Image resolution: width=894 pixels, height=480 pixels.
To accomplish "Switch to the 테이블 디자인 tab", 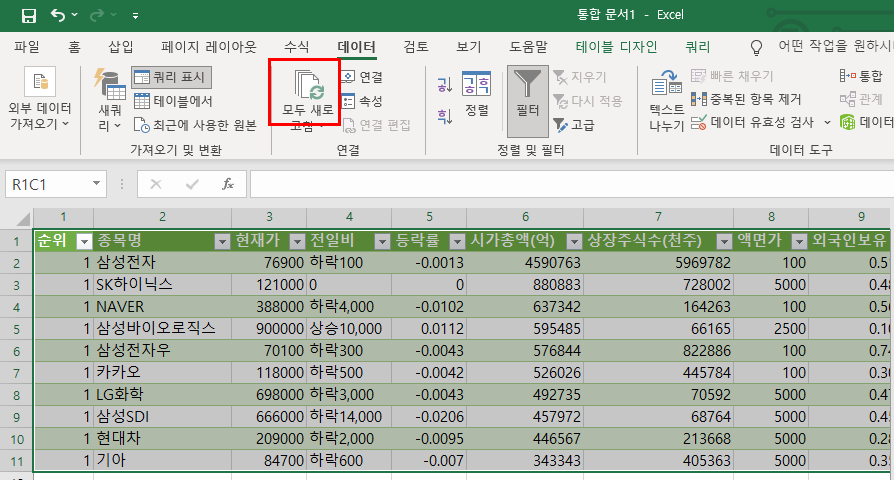I will tap(616, 47).
